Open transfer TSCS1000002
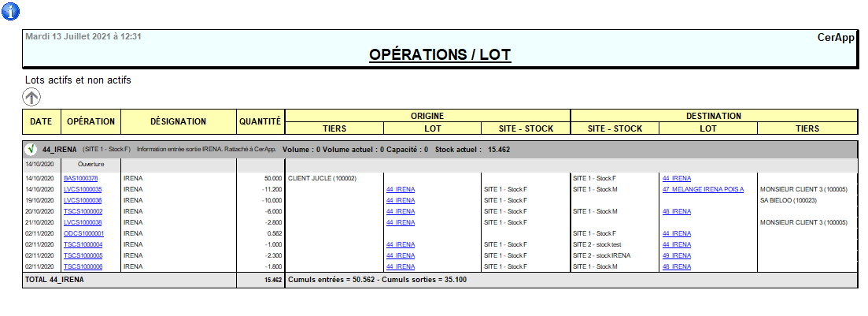 tap(83, 211)
